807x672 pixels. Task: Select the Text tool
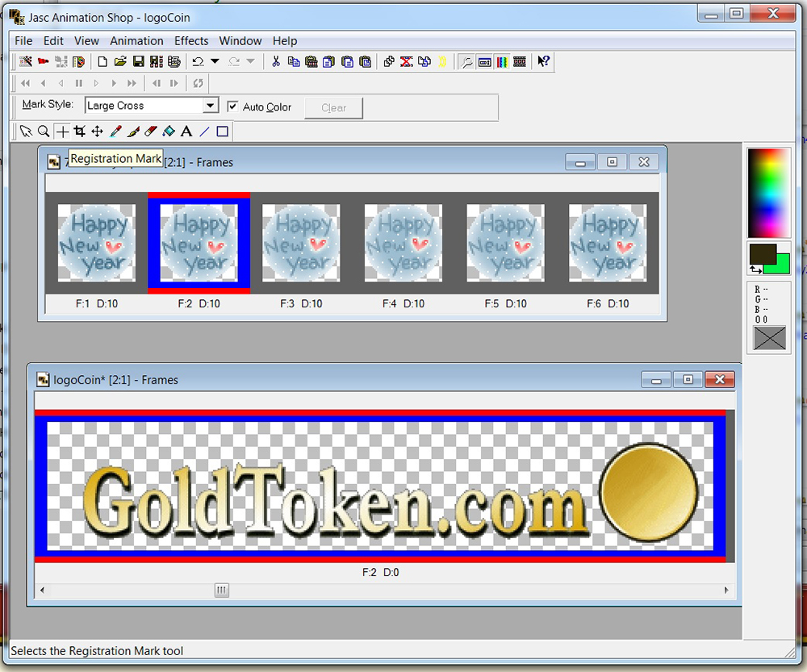click(186, 131)
